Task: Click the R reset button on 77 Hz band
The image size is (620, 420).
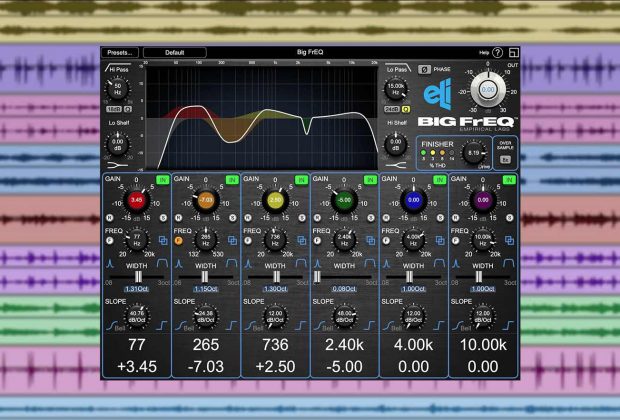Action: [x=110, y=218]
